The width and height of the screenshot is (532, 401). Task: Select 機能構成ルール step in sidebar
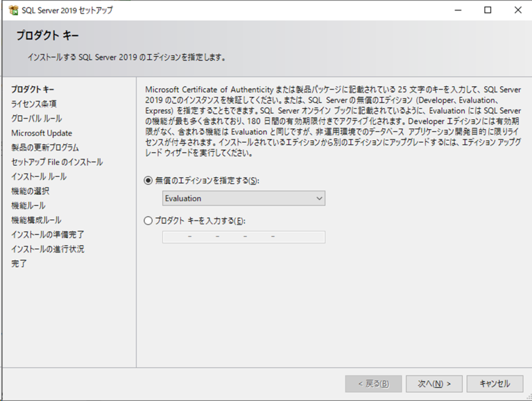click(x=36, y=220)
